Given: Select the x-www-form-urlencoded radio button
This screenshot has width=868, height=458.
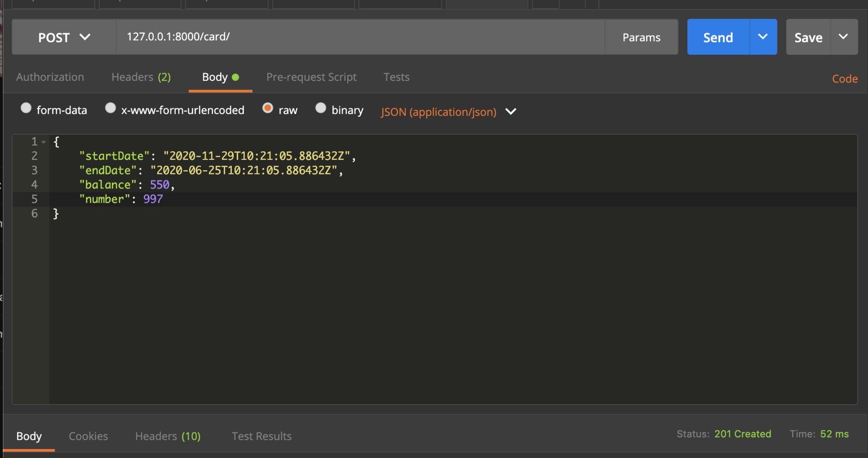Looking at the screenshot, I should [110, 108].
